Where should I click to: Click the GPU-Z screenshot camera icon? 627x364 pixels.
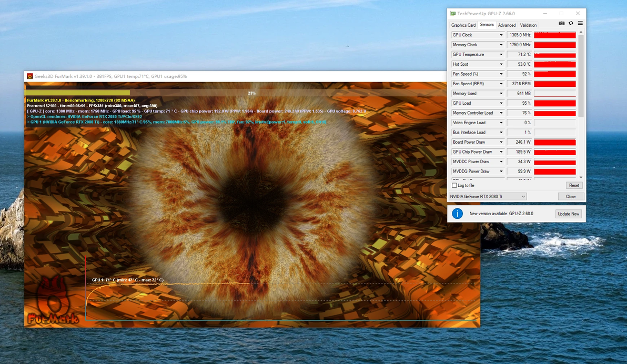click(x=561, y=23)
